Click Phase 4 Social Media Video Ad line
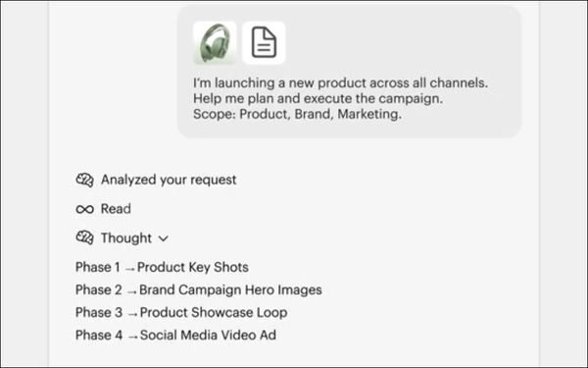 tap(175, 335)
